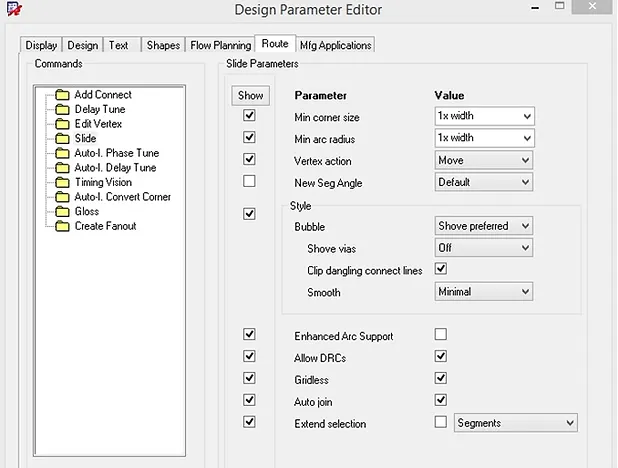Select Edit Vertex command label
This screenshot has height=468, width=618.
click(x=98, y=124)
